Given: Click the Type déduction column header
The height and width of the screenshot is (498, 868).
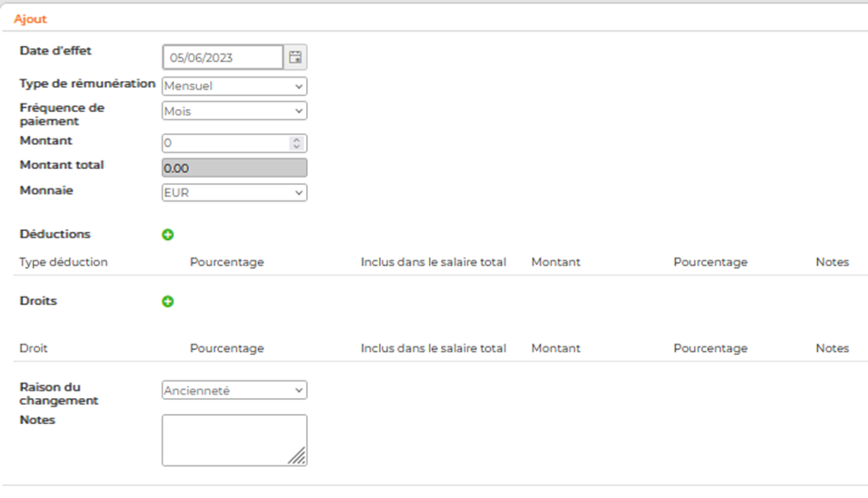Looking at the screenshot, I should pos(64,261).
